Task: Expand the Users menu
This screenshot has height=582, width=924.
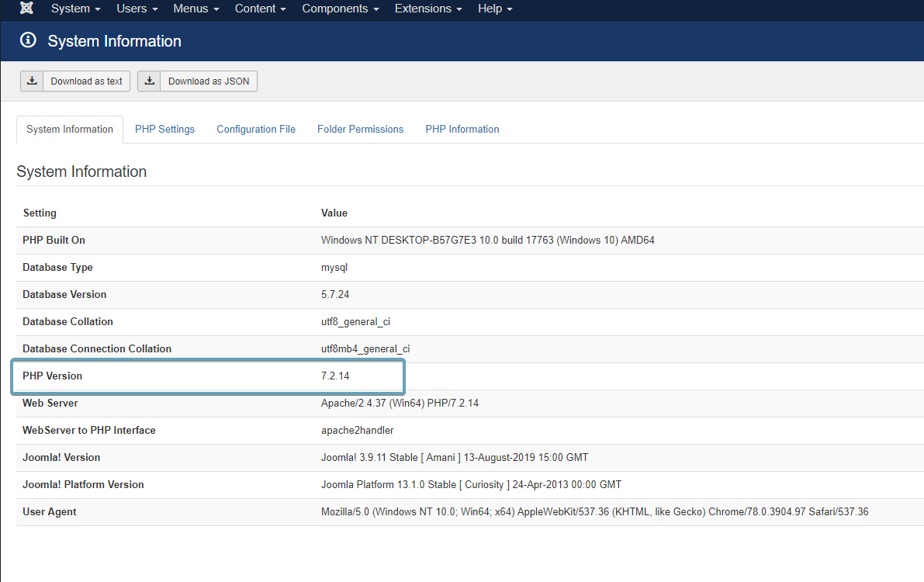Action: coord(137,9)
